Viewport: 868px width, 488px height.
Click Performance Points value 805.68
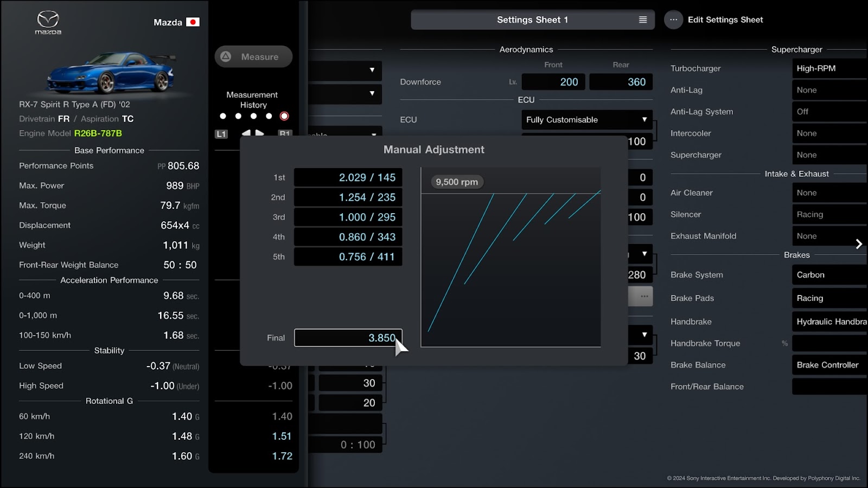183,166
